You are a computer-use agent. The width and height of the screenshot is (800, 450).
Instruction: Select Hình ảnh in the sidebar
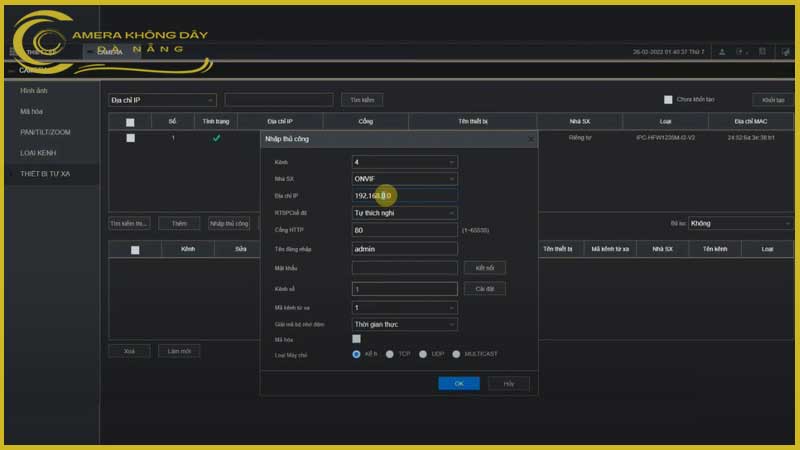click(34, 90)
